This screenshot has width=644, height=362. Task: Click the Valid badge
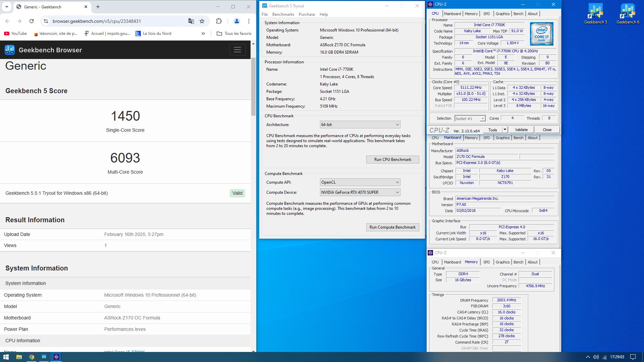tap(237, 193)
